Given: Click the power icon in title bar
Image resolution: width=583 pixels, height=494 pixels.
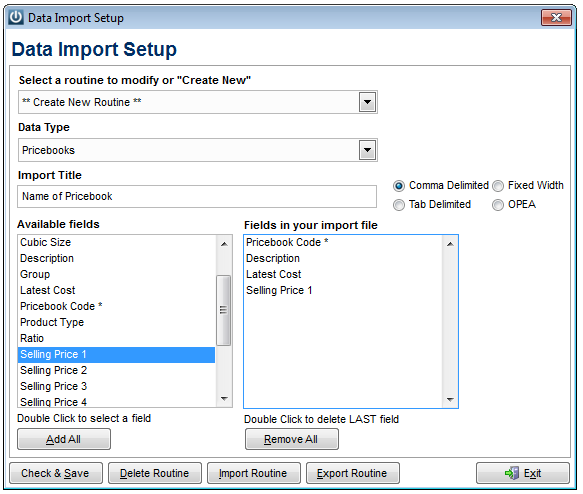Looking at the screenshot, I should (x=16, y=17).
